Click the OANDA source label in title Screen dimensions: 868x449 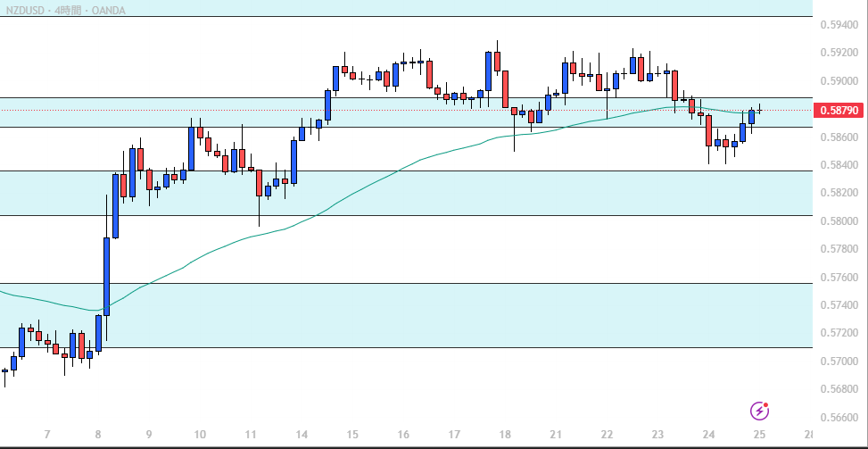[109, 10]
